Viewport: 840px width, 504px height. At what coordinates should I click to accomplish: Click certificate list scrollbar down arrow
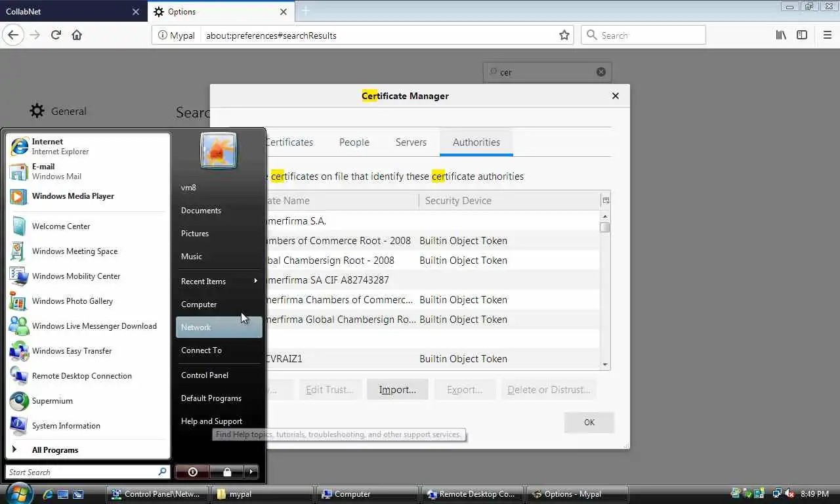coord(604,365)
